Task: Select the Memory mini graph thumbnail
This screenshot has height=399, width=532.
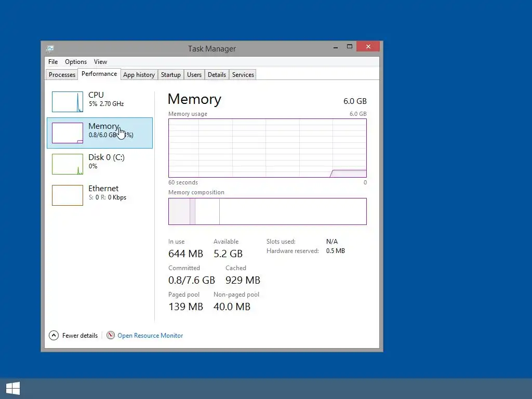Action: click(x=67, y=133)
